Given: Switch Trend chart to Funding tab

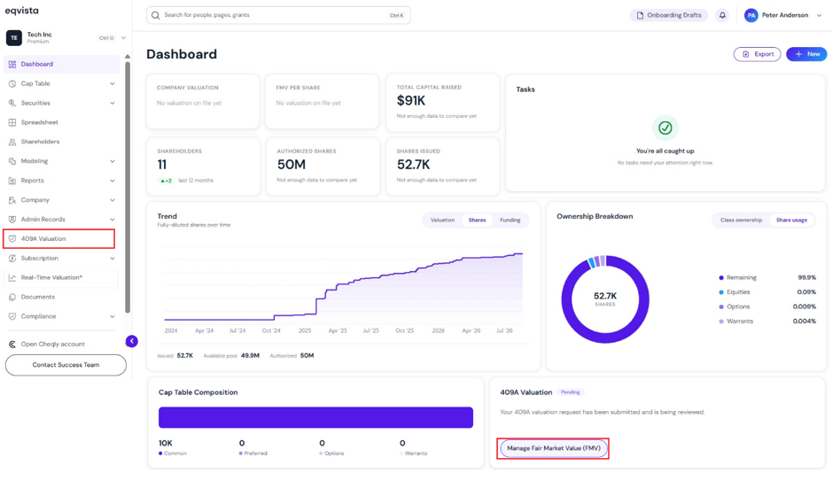Looking at the screenshot, I should click(509, 221).
